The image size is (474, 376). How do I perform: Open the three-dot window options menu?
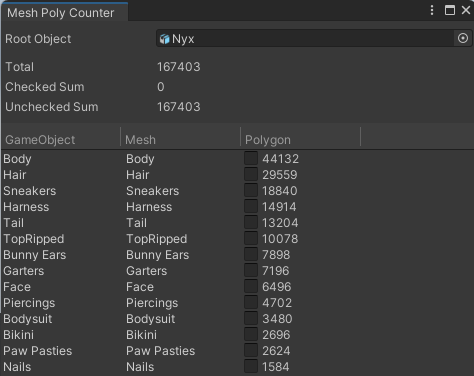pos(432,10)
